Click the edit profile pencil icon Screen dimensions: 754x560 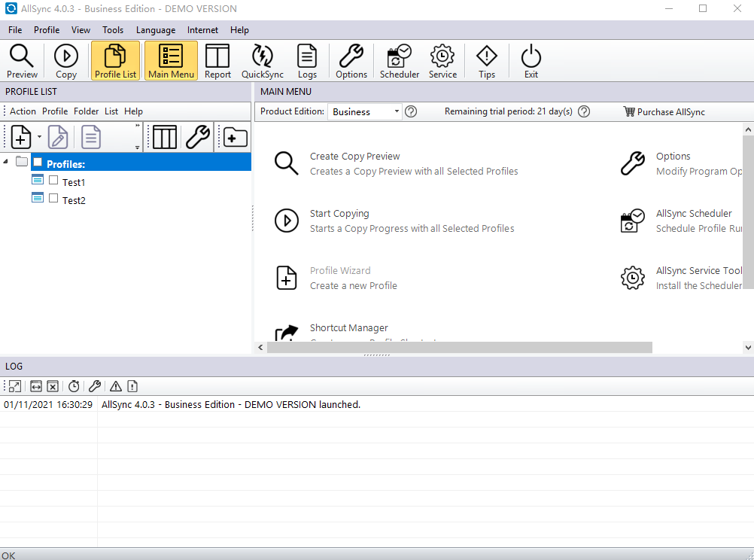(58, 137)
